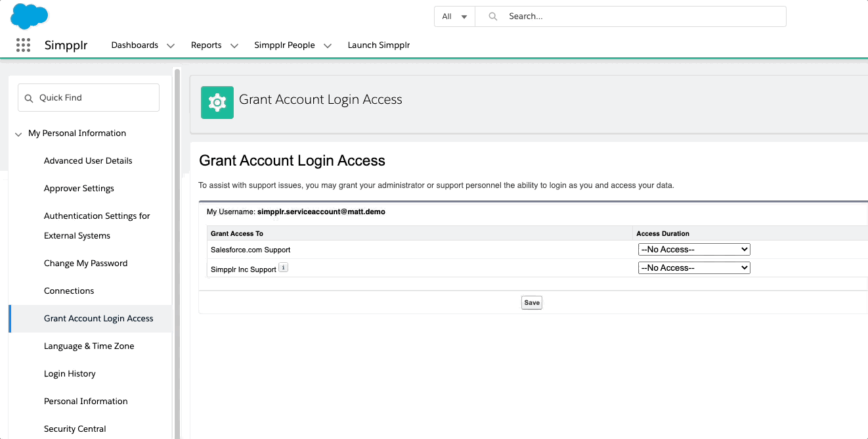The height and width of the screenshot is (439, 868).
Task: Open Personal Information in the sidebar
Action: click(85, 402)
